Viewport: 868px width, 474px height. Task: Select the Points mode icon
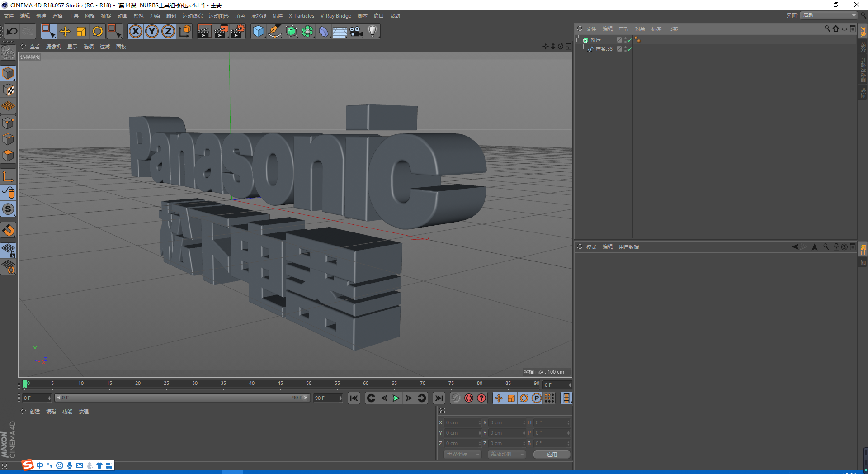(8, 123)
